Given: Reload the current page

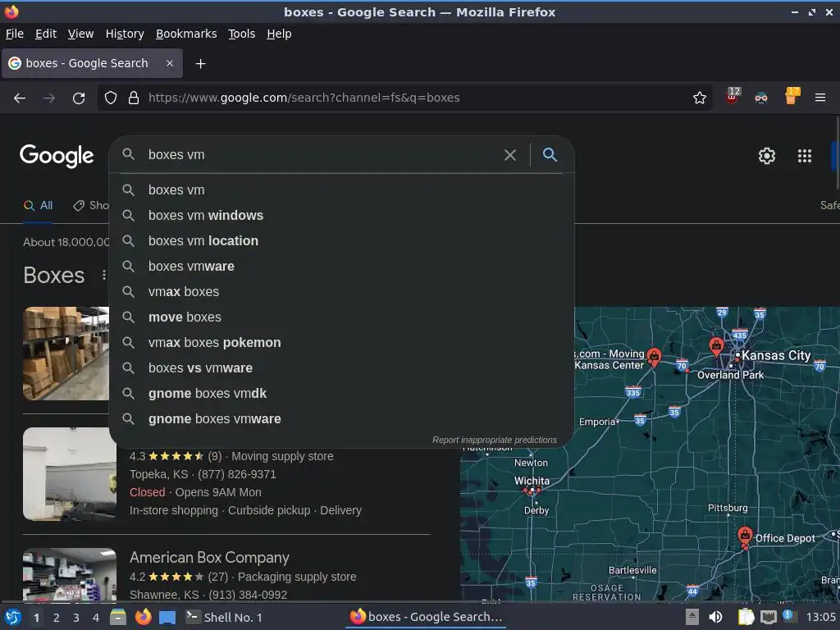Looking at the screenshot, I should click(79, 98).
